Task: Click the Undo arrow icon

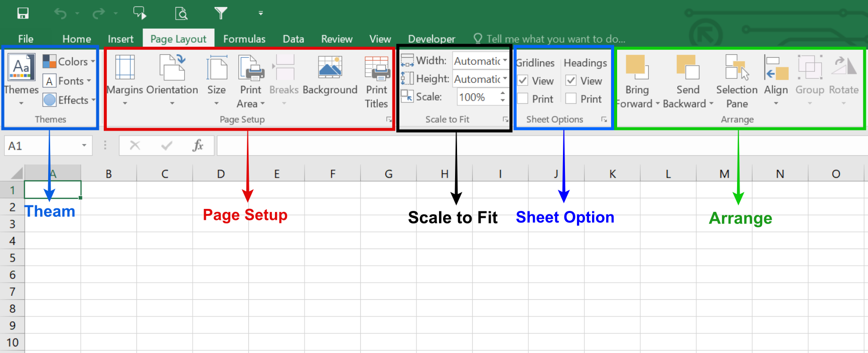Action: (61, 14)
